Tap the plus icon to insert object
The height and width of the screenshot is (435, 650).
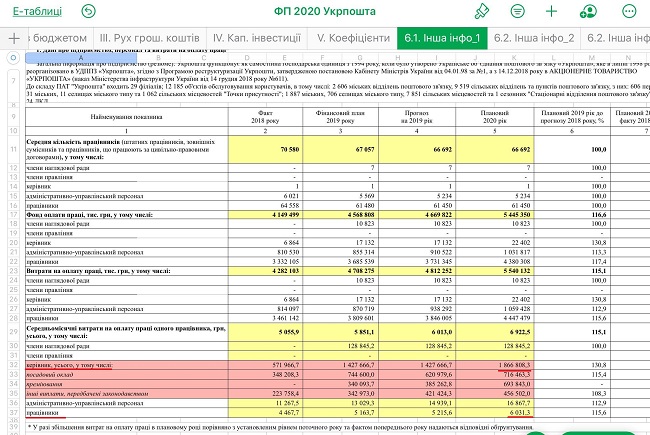[552, 12]
